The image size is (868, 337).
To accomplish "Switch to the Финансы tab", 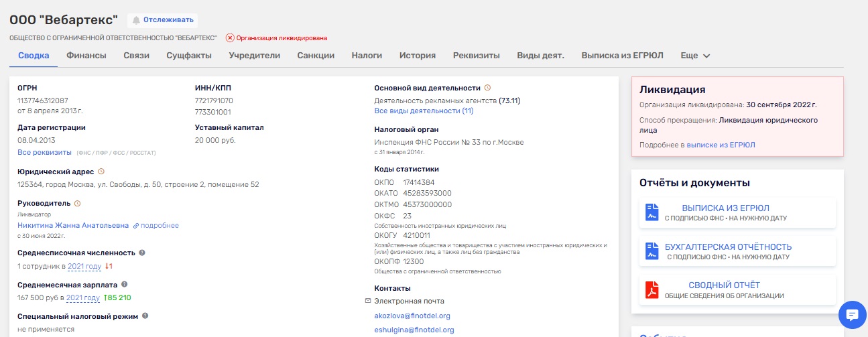I will (86, 56).
